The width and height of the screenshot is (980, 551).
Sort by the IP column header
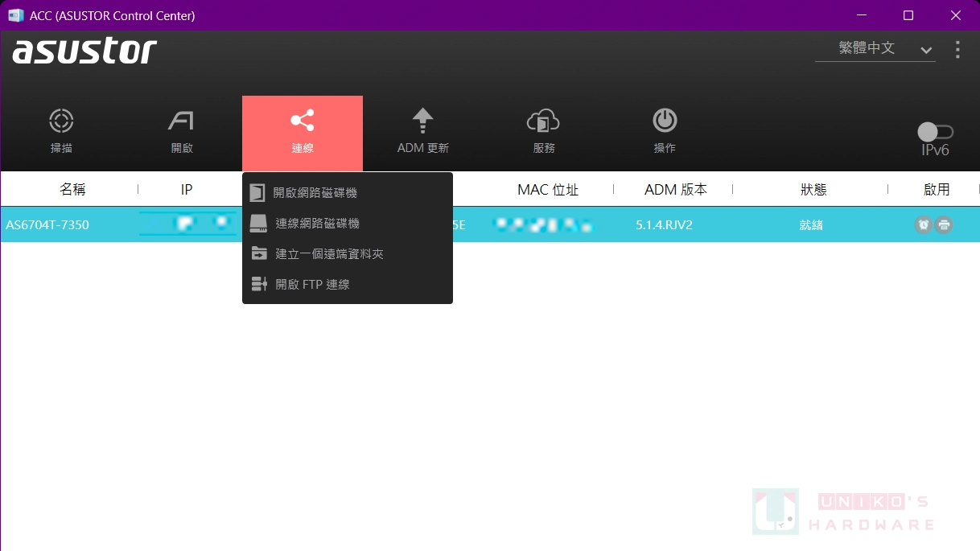[187, 190]
